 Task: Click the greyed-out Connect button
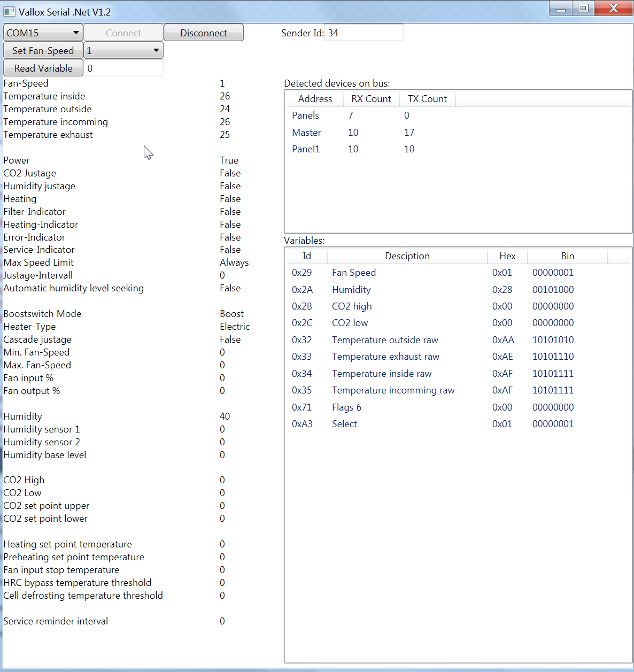click(123, 33)
